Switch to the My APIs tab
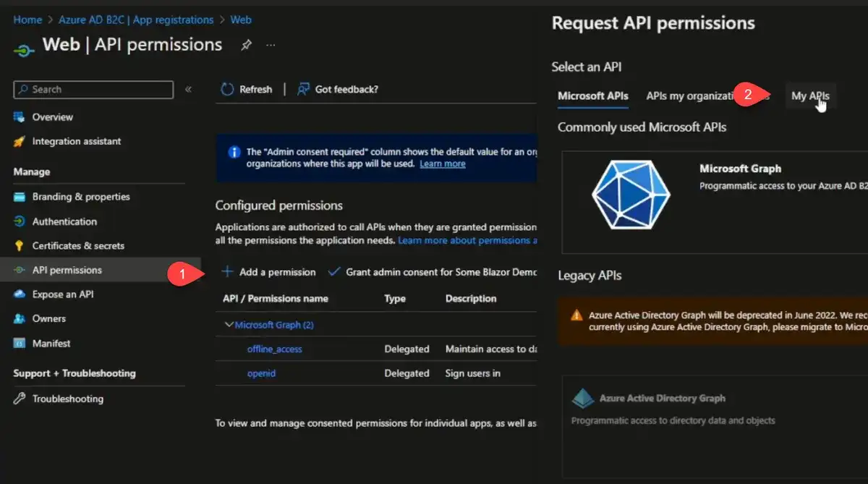Image resolution: width=868 pixels, height=484 pixels. pyautogui.click(x=809, y=95)
